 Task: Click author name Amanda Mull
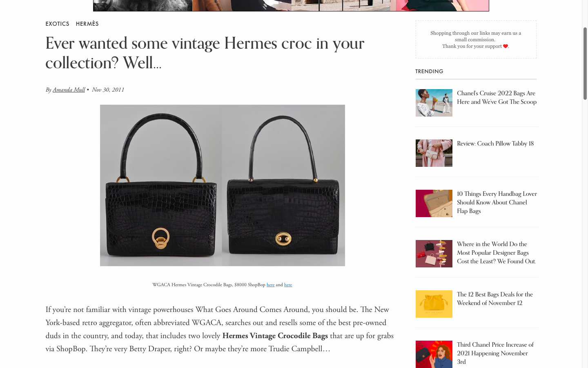click(x=69, y=90)
